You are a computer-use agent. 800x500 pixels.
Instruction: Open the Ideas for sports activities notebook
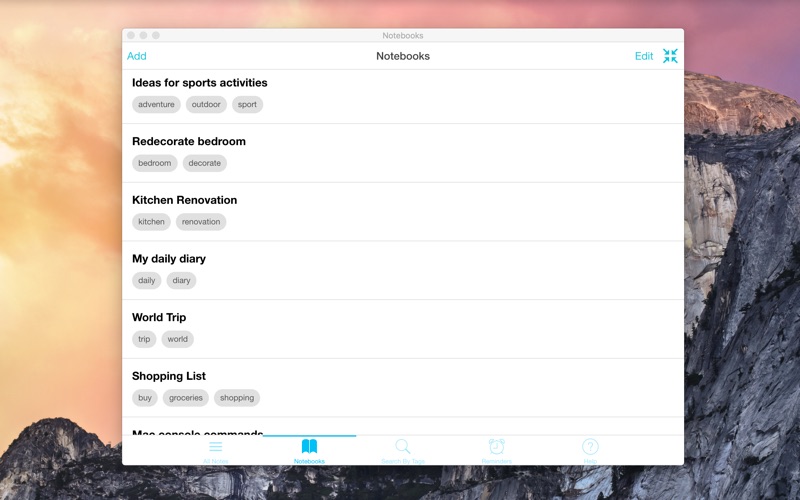point(403,96)
